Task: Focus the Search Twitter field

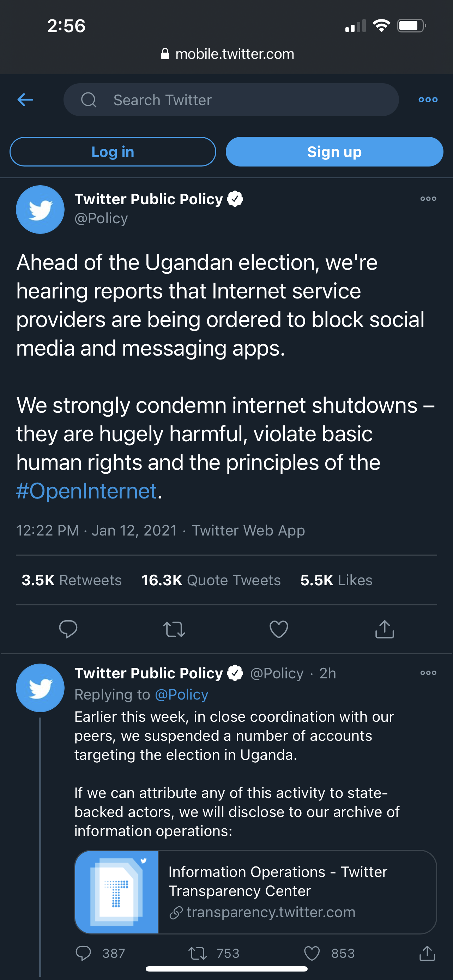Action: (231, 100)
